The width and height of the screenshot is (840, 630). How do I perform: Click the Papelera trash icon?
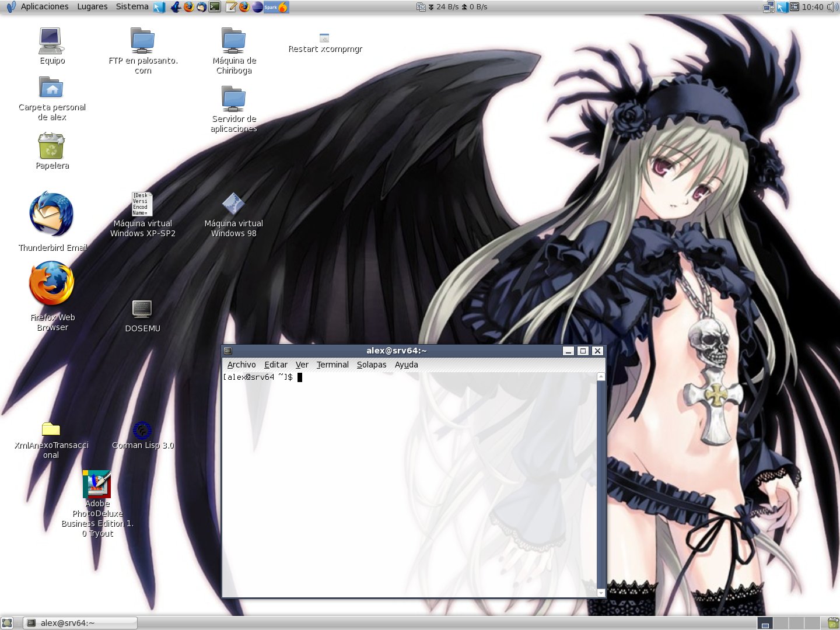[51, 146]
